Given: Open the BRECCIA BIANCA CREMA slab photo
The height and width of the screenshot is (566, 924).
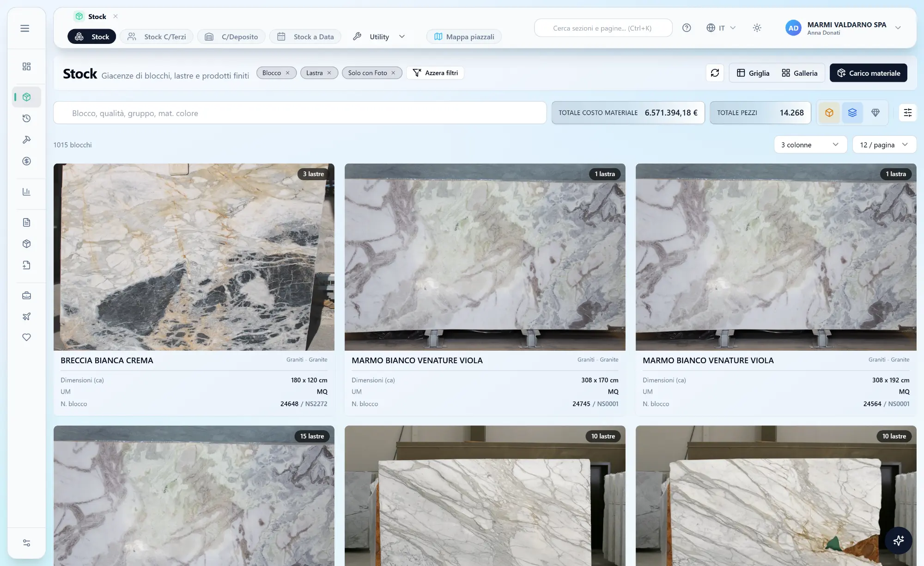Looking at the screenshot, I should [194, 257].
